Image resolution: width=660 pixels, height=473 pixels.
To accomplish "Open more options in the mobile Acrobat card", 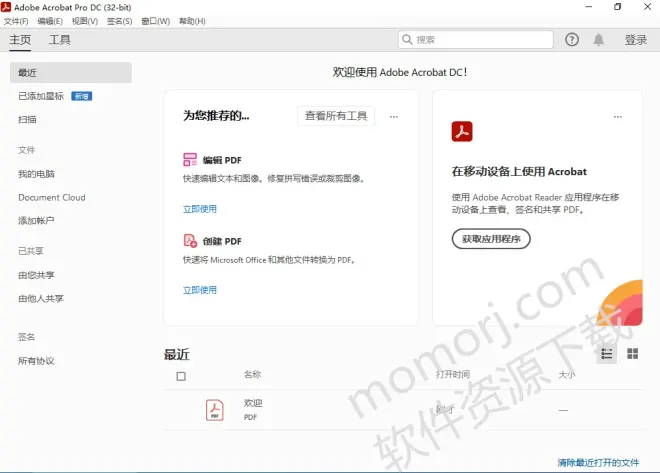I will pos(617,117).
